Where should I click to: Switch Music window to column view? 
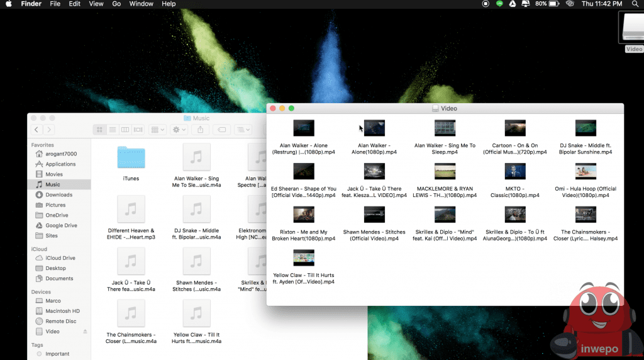125,130
